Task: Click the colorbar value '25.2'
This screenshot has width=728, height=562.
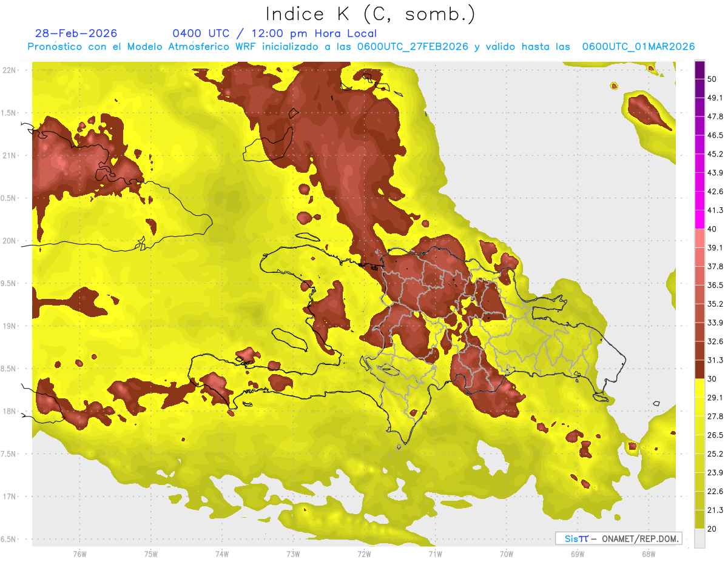Action: tap(715, 454)
